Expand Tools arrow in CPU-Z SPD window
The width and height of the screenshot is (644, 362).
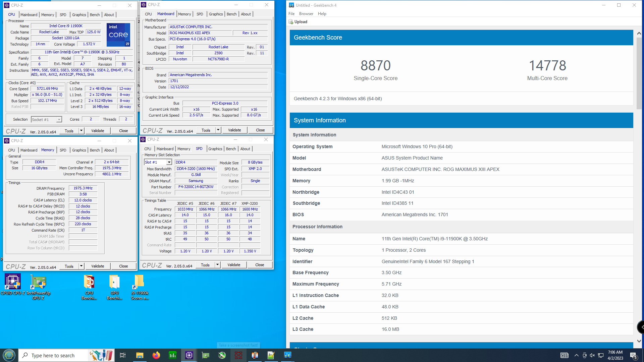[217, 265]
